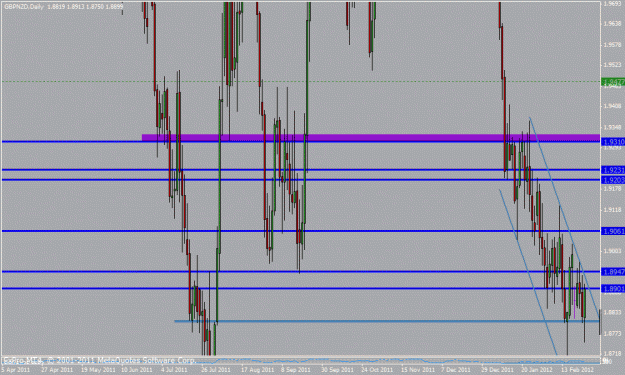Select the blue horizontal line at 1.9203
The image size is (625, 375).
(x=301, y=180)
